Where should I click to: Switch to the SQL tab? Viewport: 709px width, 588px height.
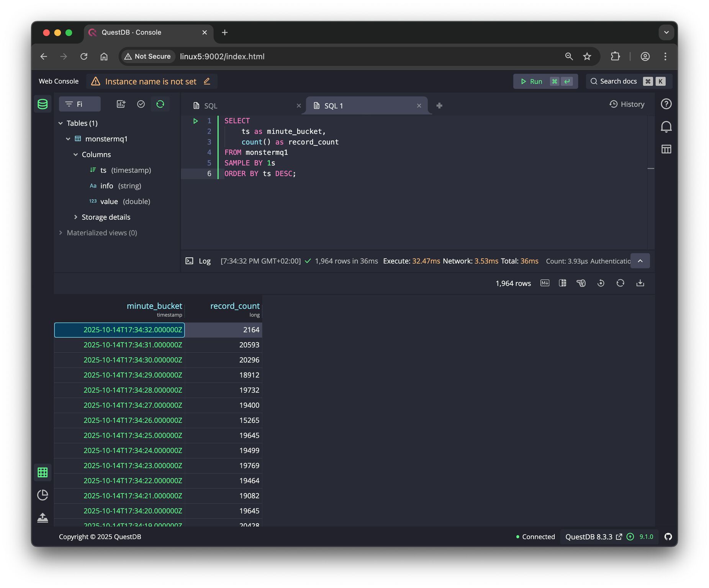(211, 106)
